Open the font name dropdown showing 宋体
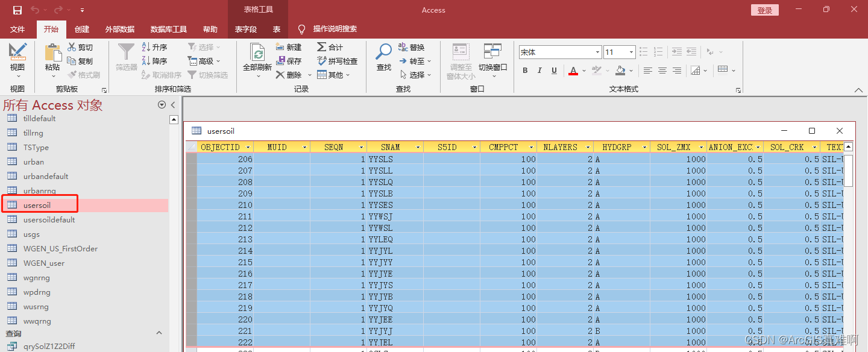This screenshot has width=868, height=352. 560,52
